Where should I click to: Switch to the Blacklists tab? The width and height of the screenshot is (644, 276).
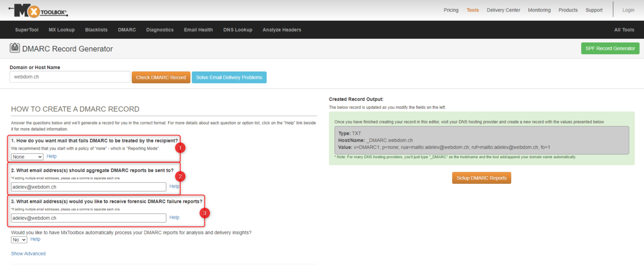tap(96, 30)
